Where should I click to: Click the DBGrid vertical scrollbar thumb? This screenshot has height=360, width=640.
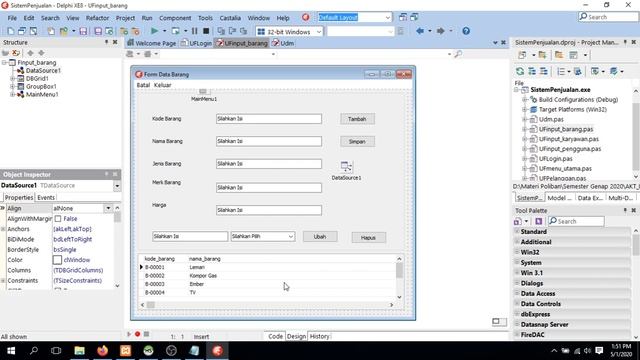point(399,270)
